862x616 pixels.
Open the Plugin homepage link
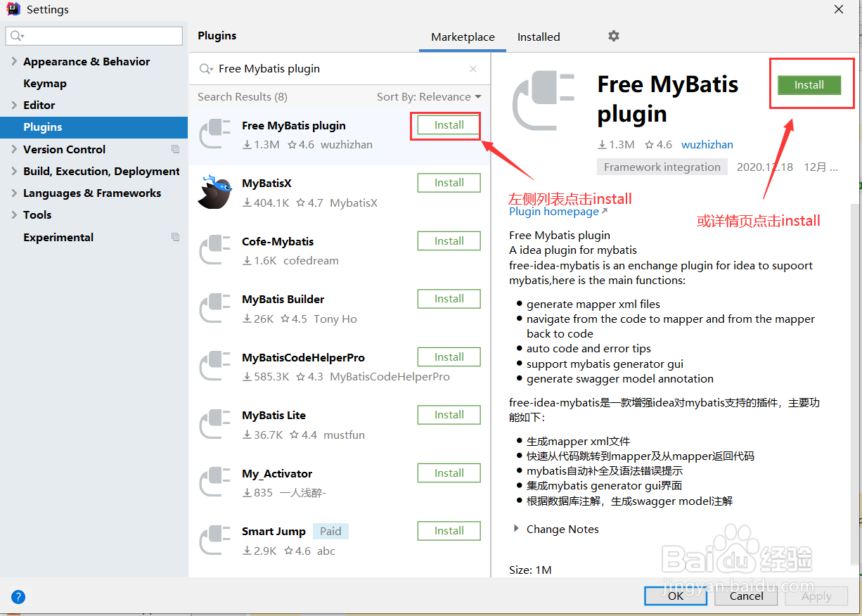pos(558,211)
